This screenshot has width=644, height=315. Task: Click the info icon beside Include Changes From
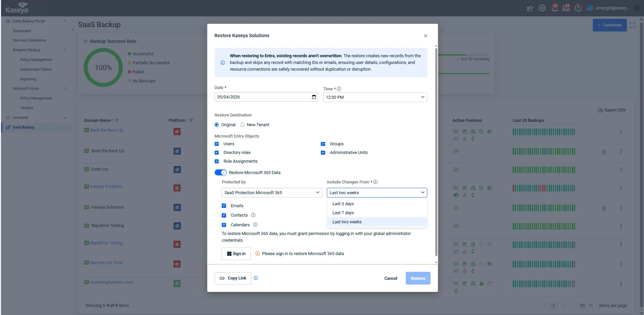click(x=375, y=182)
